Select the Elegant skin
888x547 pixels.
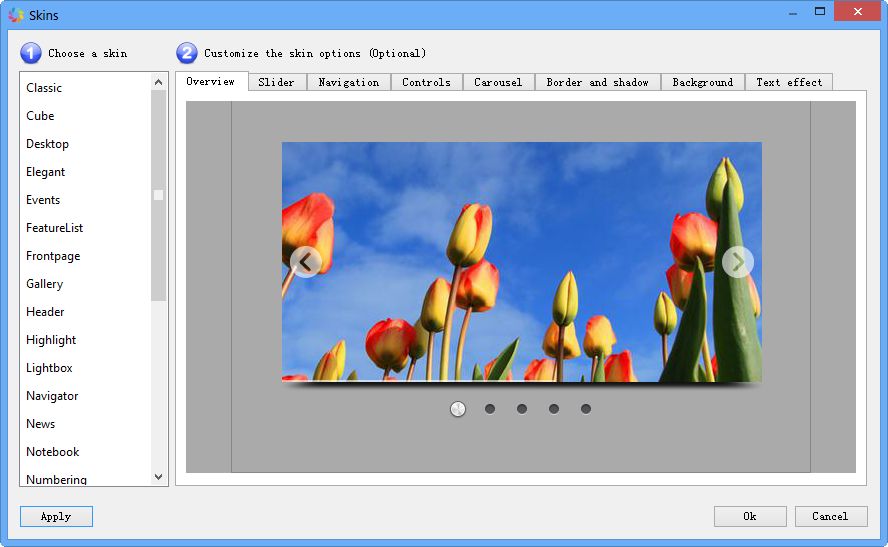click(x=46, y=172)
